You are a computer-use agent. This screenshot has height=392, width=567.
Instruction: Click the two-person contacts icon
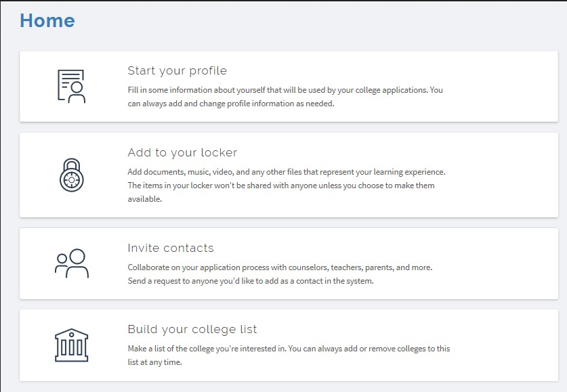[x=72, y=263]
